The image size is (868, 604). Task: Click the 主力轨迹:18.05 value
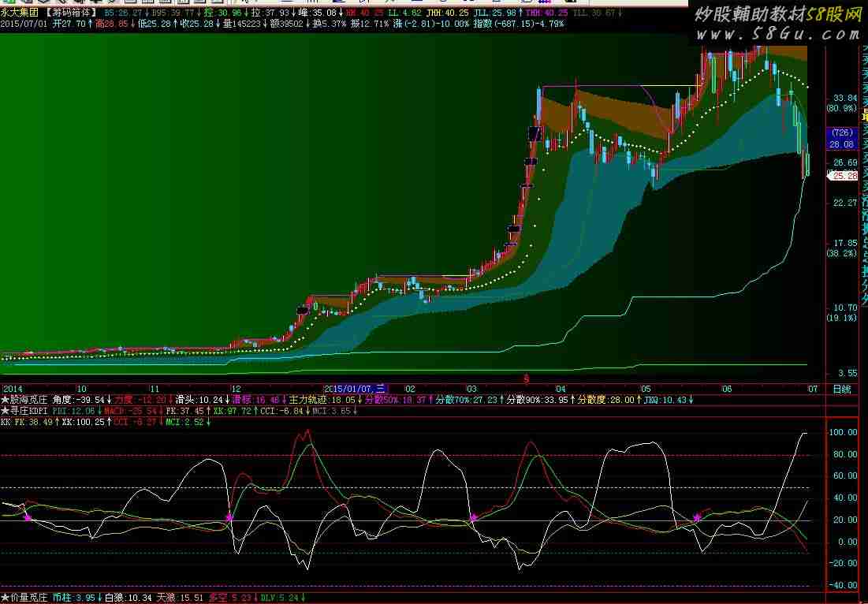tap(322, 399)
